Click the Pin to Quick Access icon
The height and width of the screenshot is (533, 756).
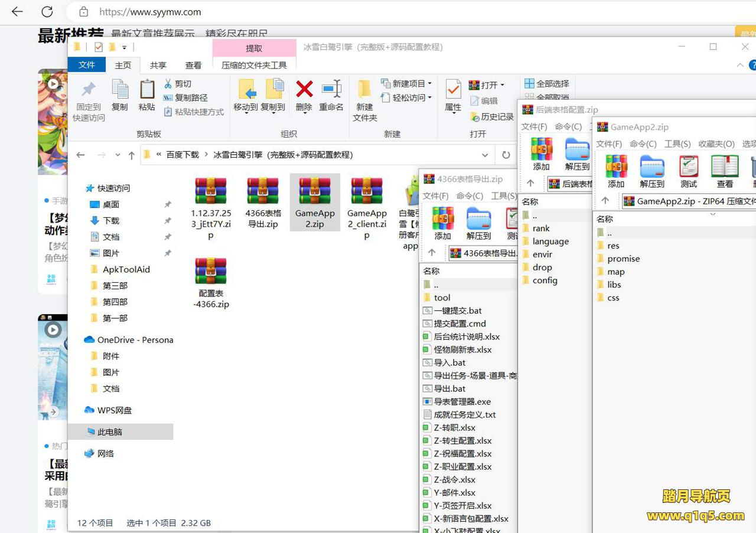pyautogui.click(x=89, y=90)
